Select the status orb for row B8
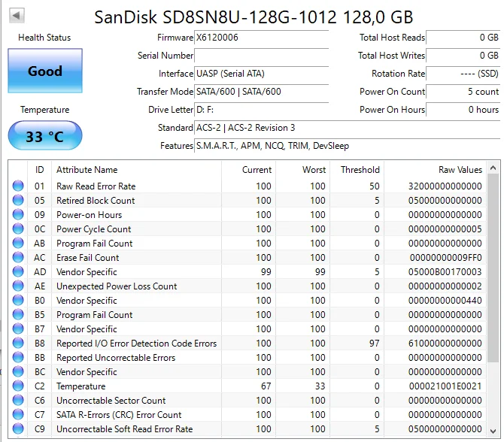 click(x=18, y=343)
